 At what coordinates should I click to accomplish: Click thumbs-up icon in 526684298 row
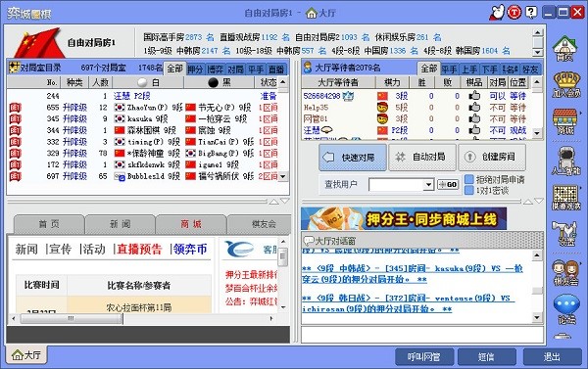tap(474, 96)
